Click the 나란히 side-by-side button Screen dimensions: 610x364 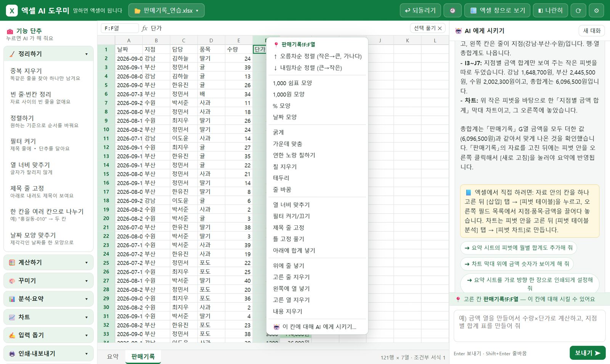point(550,11)
